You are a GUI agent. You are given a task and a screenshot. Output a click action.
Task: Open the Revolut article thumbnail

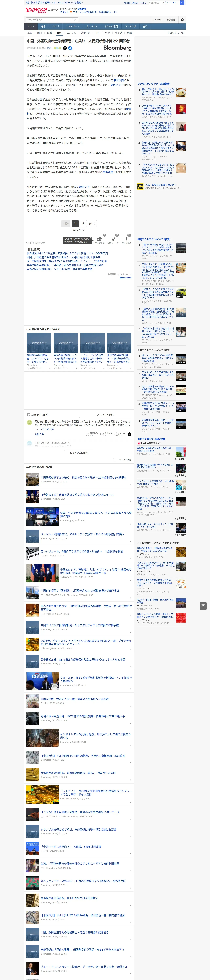(x=32, y=553)
